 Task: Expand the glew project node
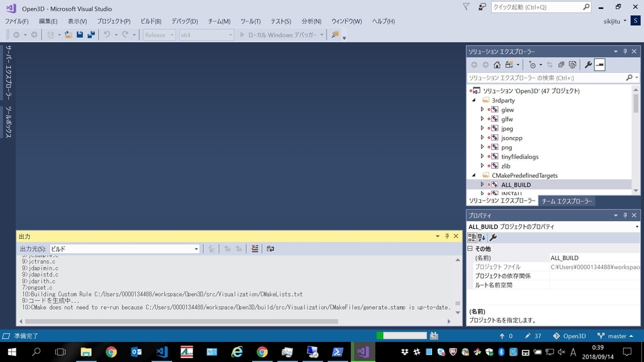482,109
